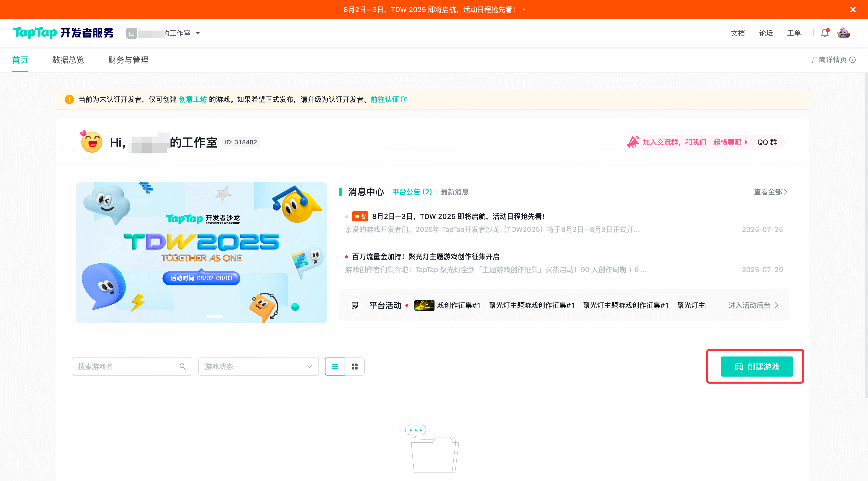Open the 游戏状态 dropdown
The height and width of the screenshot is (481, 868).
coord(258,367)
